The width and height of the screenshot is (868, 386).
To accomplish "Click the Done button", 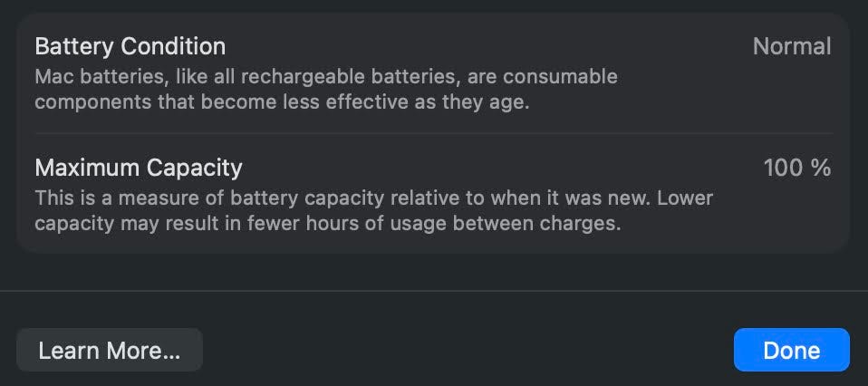I will [x=791, y=351].
